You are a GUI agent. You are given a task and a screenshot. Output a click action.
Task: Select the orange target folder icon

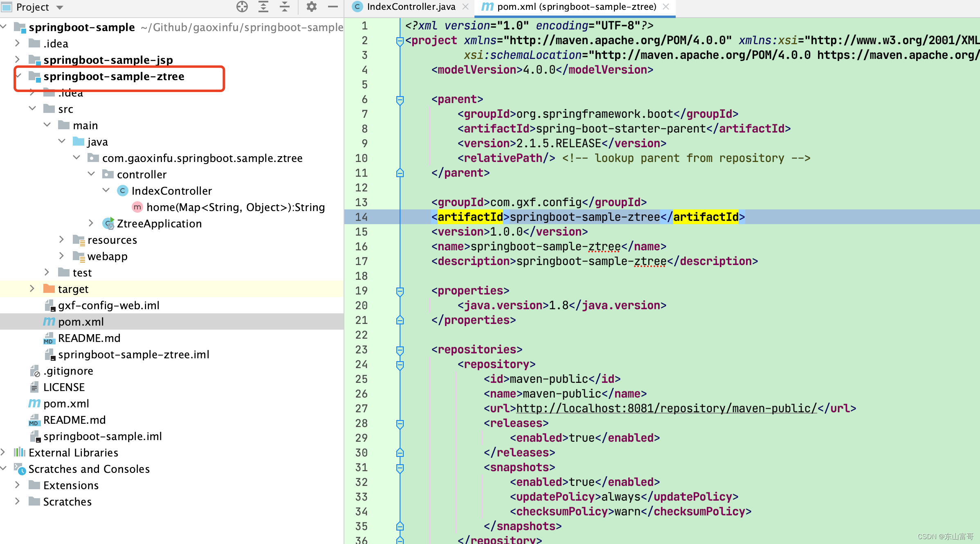[x=49, y=288]
